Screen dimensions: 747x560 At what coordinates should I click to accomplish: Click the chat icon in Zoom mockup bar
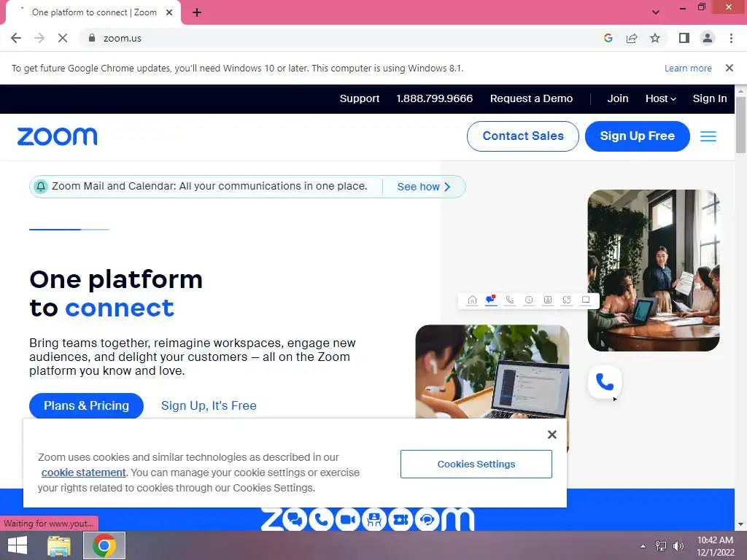click(491, 300)
